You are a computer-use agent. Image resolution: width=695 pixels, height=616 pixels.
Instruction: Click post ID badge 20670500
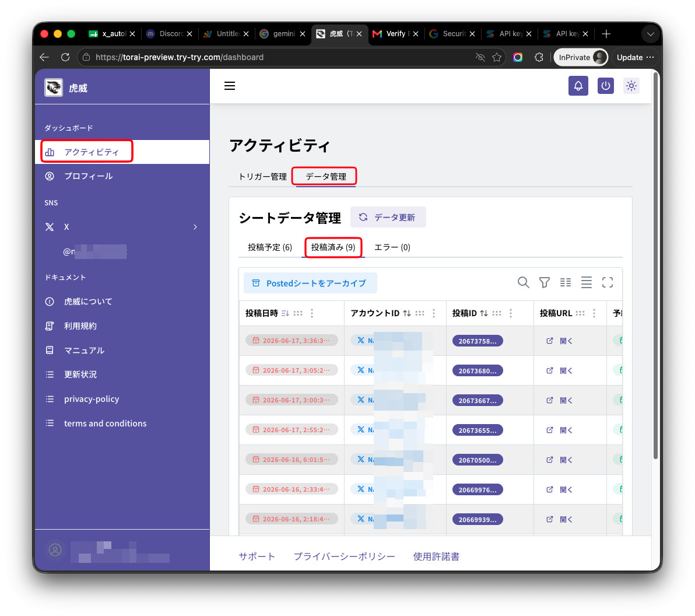tap(478, 460)
